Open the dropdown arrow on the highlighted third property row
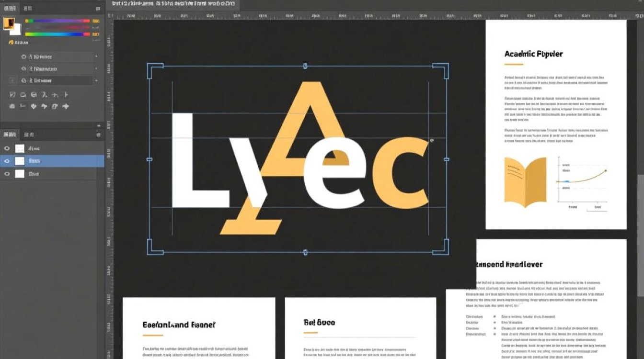This screenshot has height=359, width=644. 96,80
